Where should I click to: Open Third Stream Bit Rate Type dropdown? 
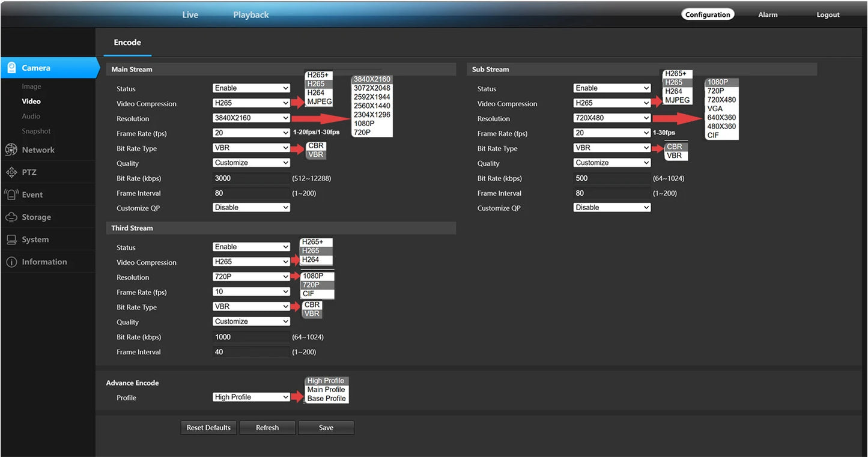point(252,307)
